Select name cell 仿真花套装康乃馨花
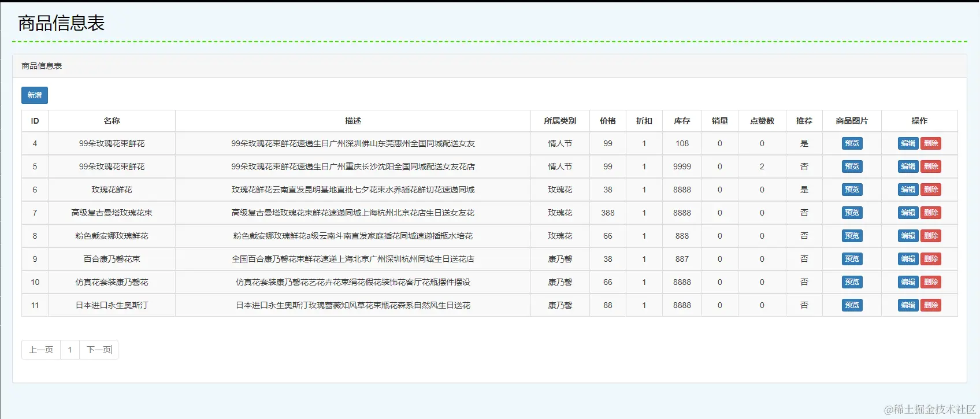Screen dimensions: 980x419 pyautogui.click(x=112, y=282)
